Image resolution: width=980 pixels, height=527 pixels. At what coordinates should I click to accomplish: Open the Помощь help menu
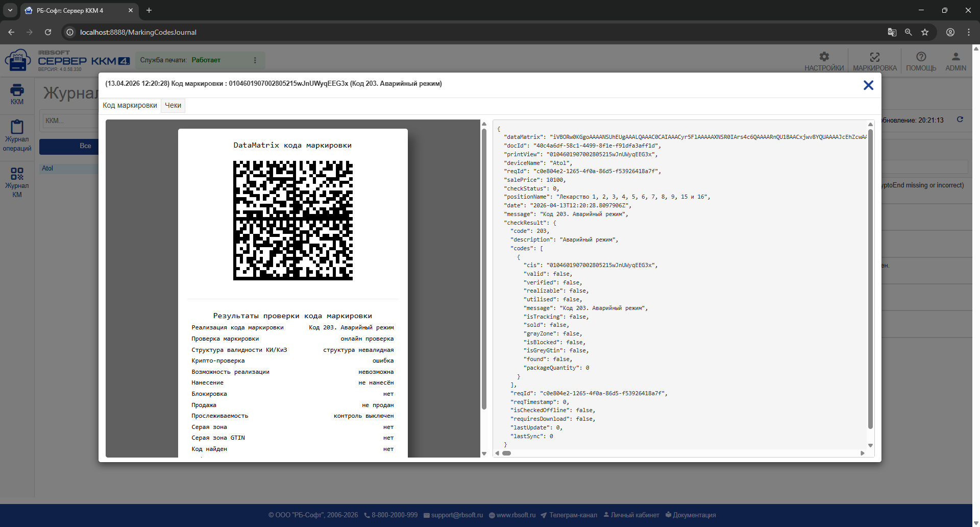921,61
